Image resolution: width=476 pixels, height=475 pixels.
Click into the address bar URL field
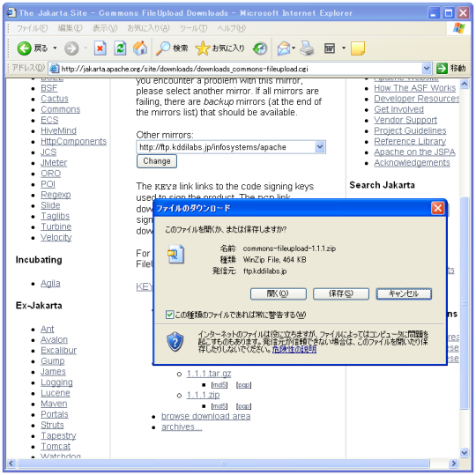pos(240,69)
